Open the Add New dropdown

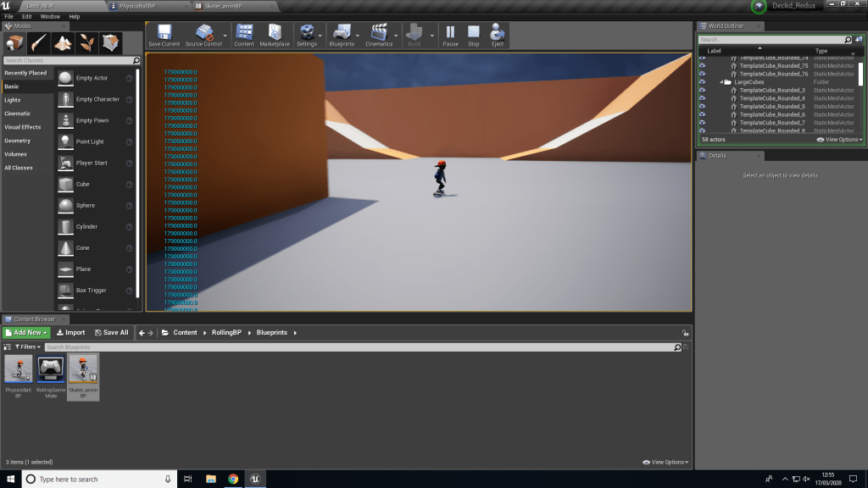(26, 333)
